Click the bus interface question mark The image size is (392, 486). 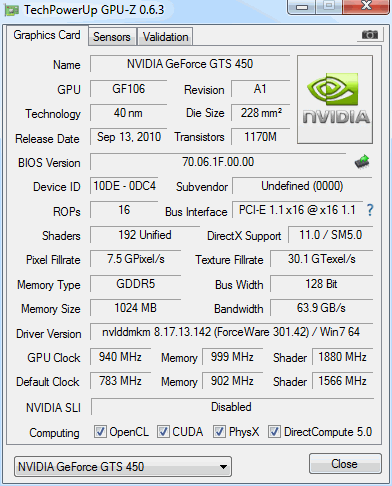(370, 210)
